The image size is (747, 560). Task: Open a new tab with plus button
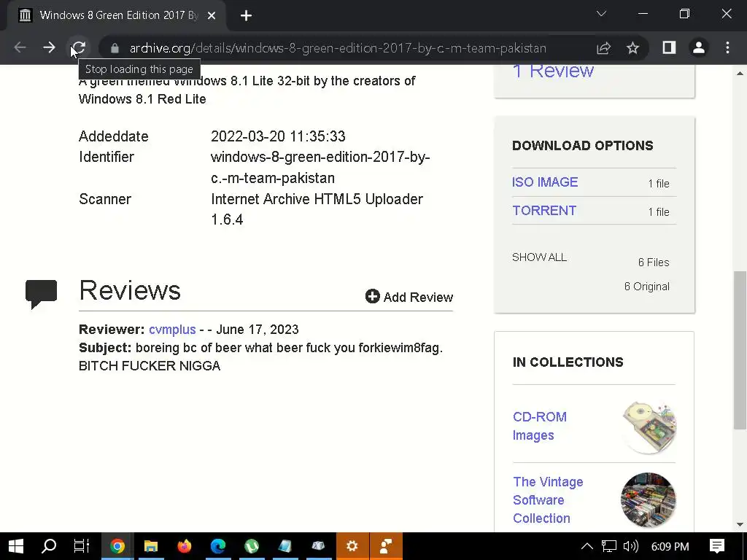(x=246, y=16)
